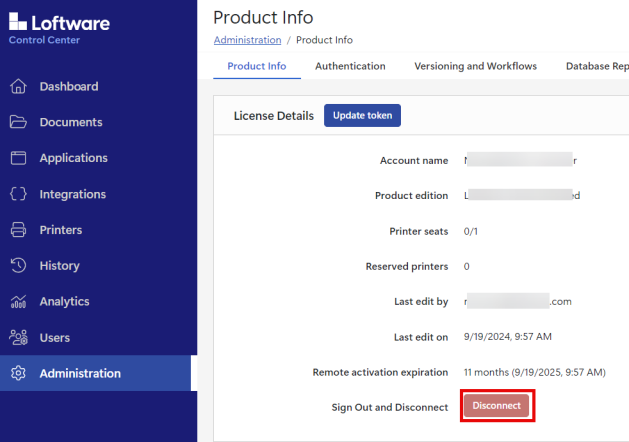Click the Documents folder icon
This screenshot has width=629, height=442.
click(x=18, y=123)
